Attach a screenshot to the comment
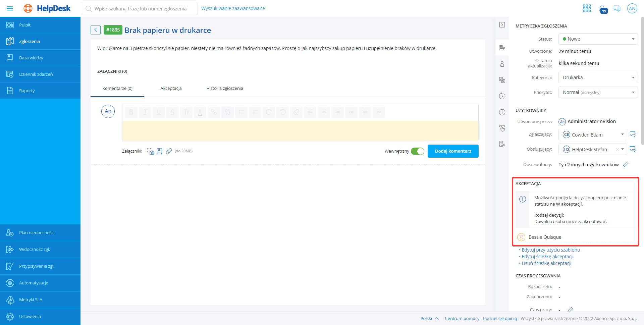Screen dimensions: 644x325 151,151
